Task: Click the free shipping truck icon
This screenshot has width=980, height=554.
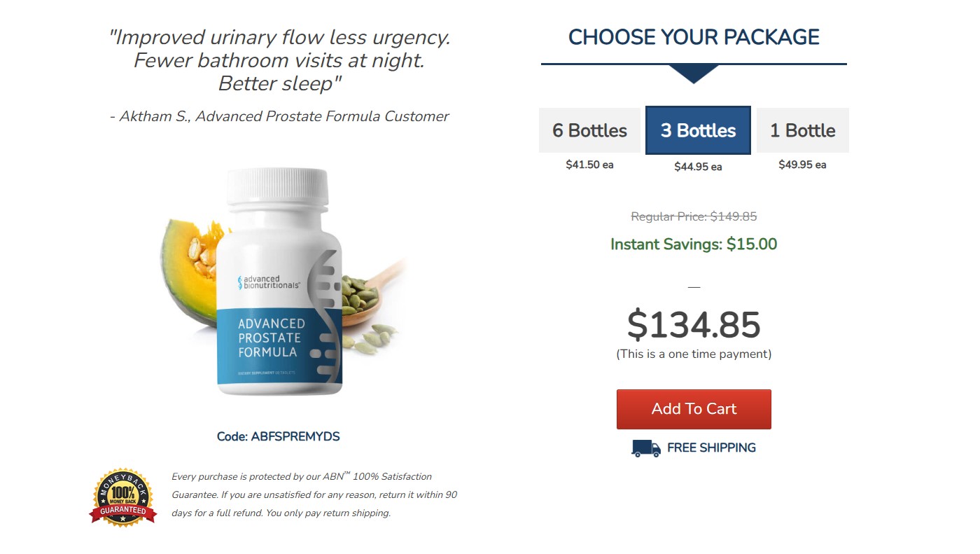Action: click(x=645, y=448)
